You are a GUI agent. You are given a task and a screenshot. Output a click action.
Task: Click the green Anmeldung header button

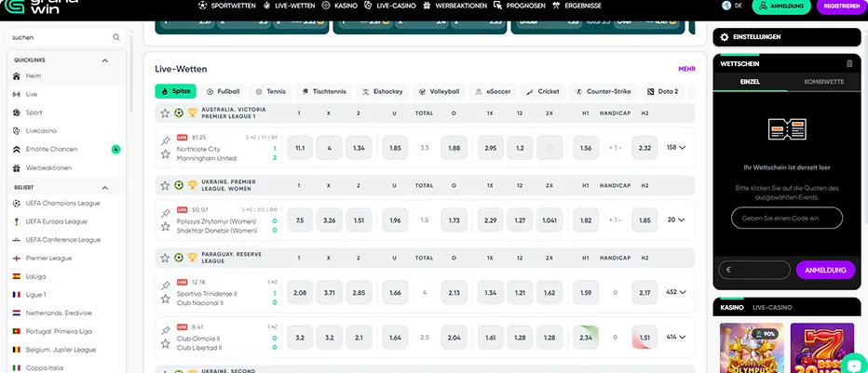pos(781,6)
